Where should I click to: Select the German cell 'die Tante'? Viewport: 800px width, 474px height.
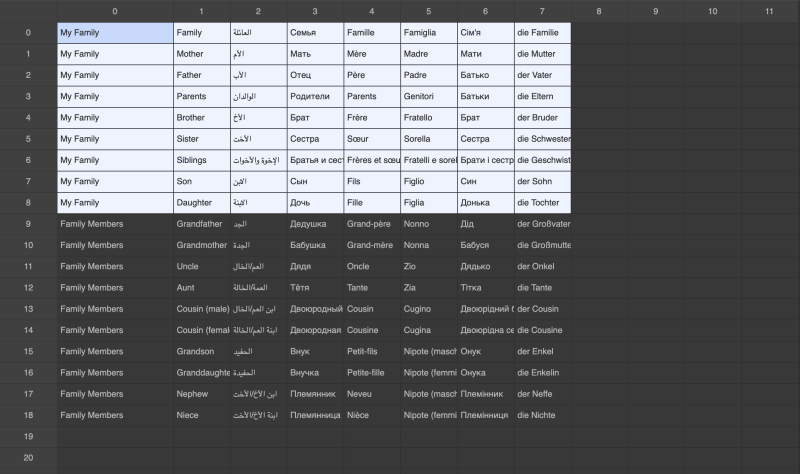tap(543, 288)
